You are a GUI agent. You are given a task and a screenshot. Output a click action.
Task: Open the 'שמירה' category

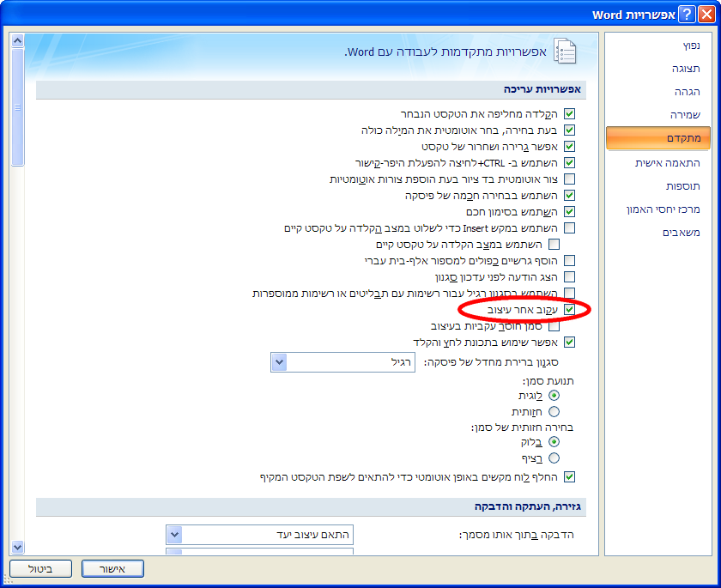pos(658,114)
